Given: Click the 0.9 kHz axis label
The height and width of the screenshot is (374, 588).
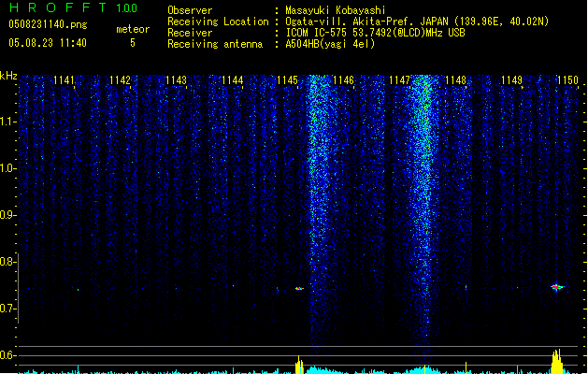Looking at the screenshot, I should click(x=7, y=215).
